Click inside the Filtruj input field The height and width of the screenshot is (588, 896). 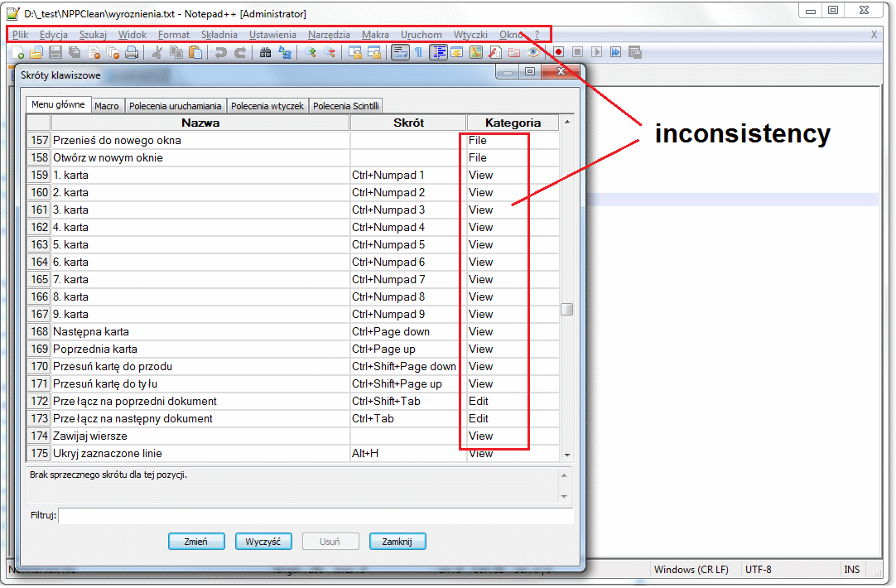pyautogui.click(x=315, y=516)
